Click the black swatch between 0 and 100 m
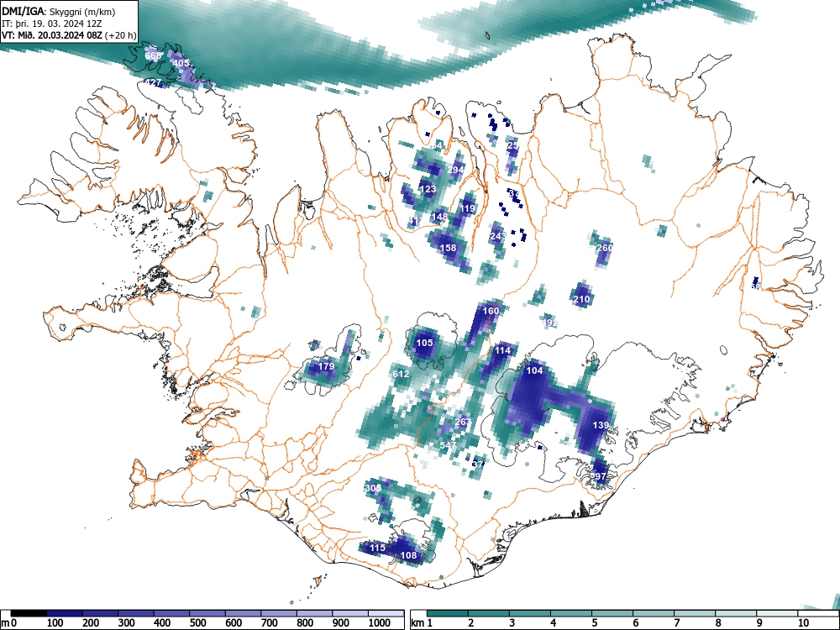This screenshot has width=840, height=630. (x=29, y=613)
